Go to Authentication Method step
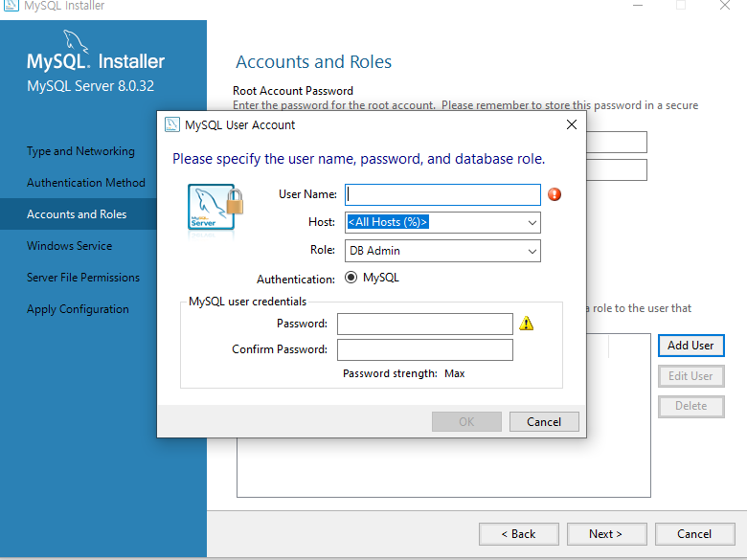Image resolution: width=747 pixels, height=560 pixels. click(86, 183)
